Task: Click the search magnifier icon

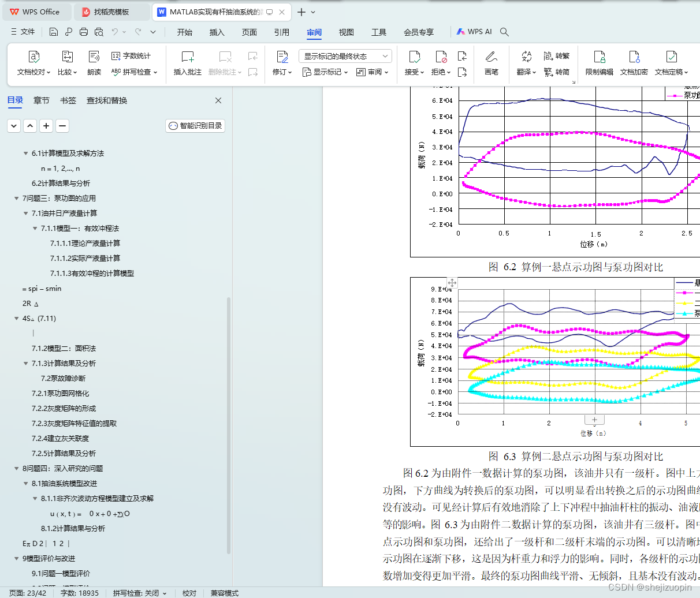Action: coord(504,32)
